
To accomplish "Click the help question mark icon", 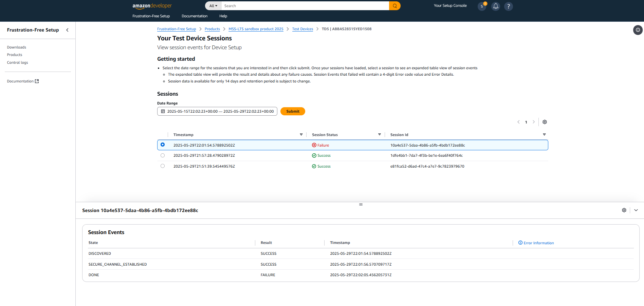I will click(x=508, y=6).
